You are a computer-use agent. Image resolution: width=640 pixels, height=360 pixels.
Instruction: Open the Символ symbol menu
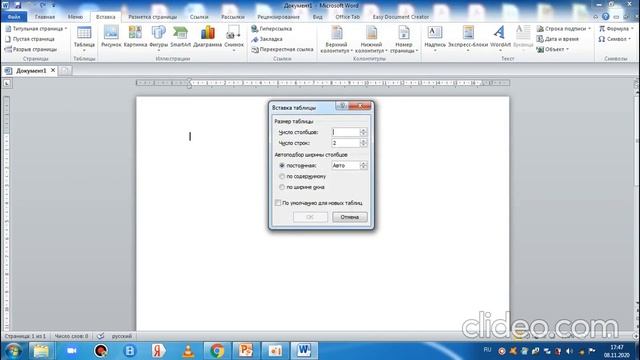615,39
